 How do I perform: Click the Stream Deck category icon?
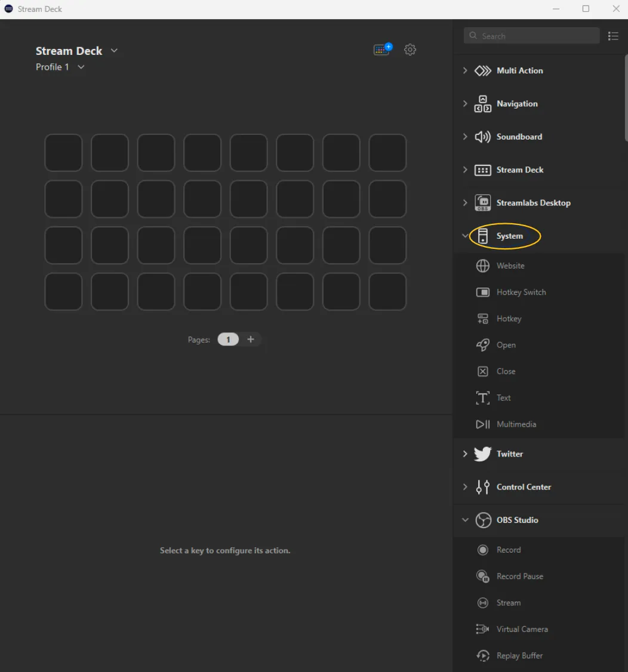click(483, 170)
